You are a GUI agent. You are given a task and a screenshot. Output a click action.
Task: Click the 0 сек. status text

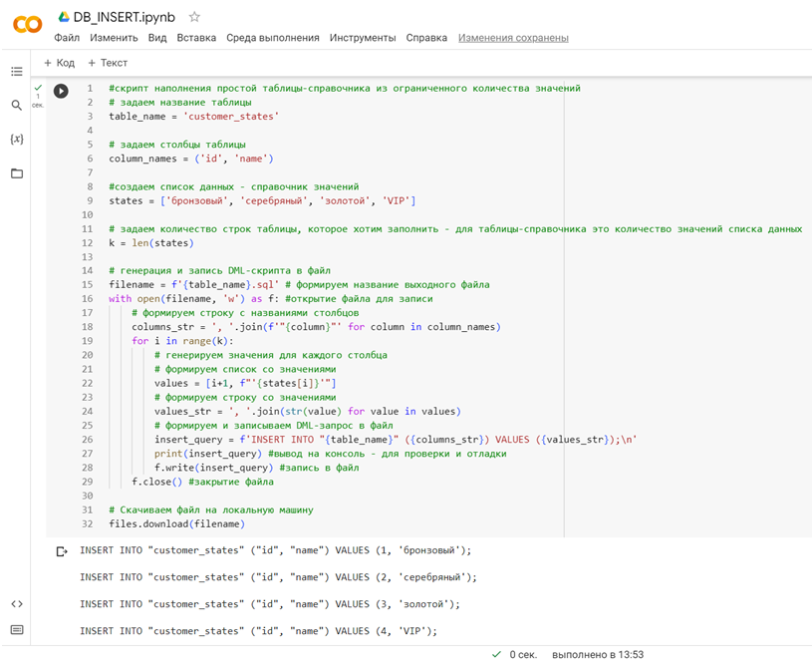point(523,655)
